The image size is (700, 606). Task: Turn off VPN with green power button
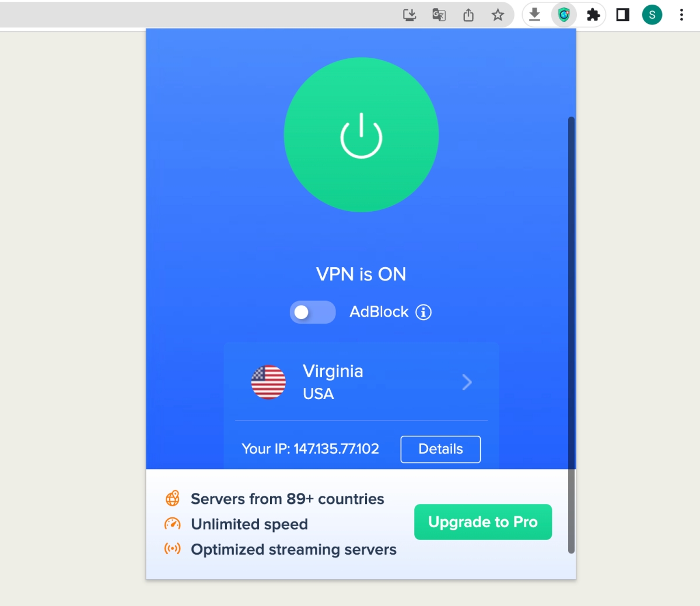tap(361, 135)
